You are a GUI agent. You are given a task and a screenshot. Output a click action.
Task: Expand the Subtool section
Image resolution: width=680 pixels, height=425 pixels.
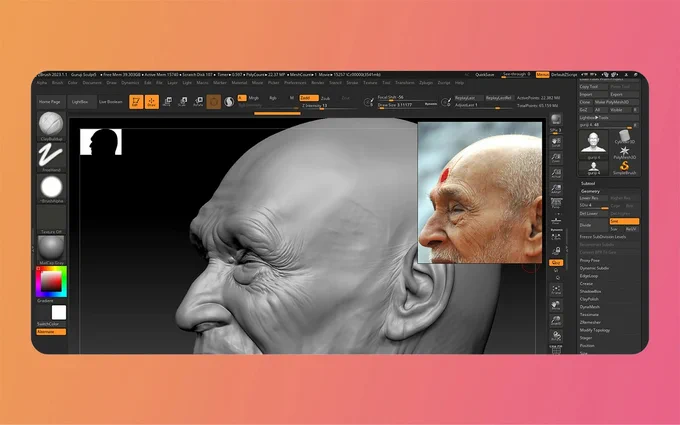pyautogui.click(x=588, y=183)
